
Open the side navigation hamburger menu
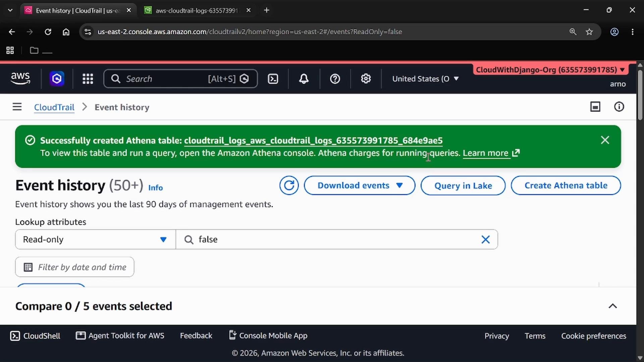tap(17, 107)
